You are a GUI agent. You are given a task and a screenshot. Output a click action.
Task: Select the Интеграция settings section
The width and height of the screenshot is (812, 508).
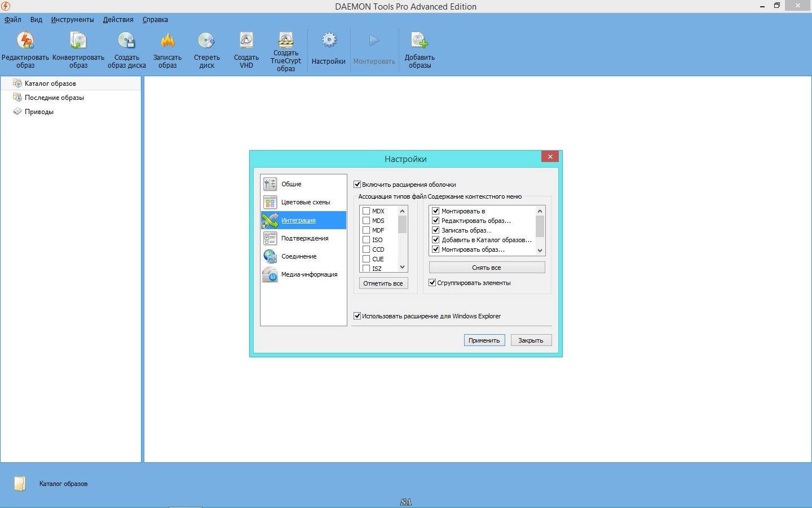tap(303, 220)
